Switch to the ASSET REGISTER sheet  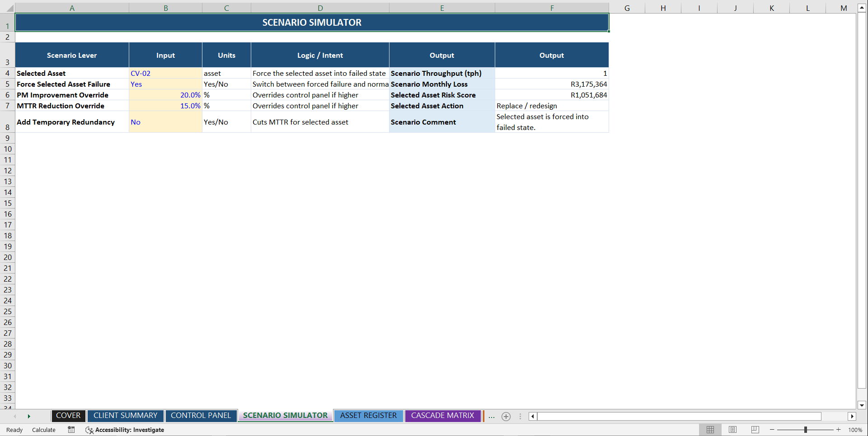click(368, 416)
